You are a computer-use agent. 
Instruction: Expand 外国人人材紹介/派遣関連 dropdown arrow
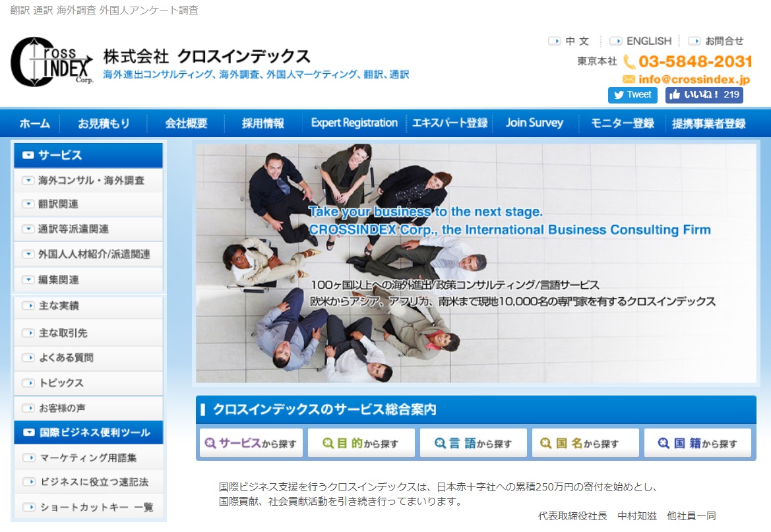(28, 254)
